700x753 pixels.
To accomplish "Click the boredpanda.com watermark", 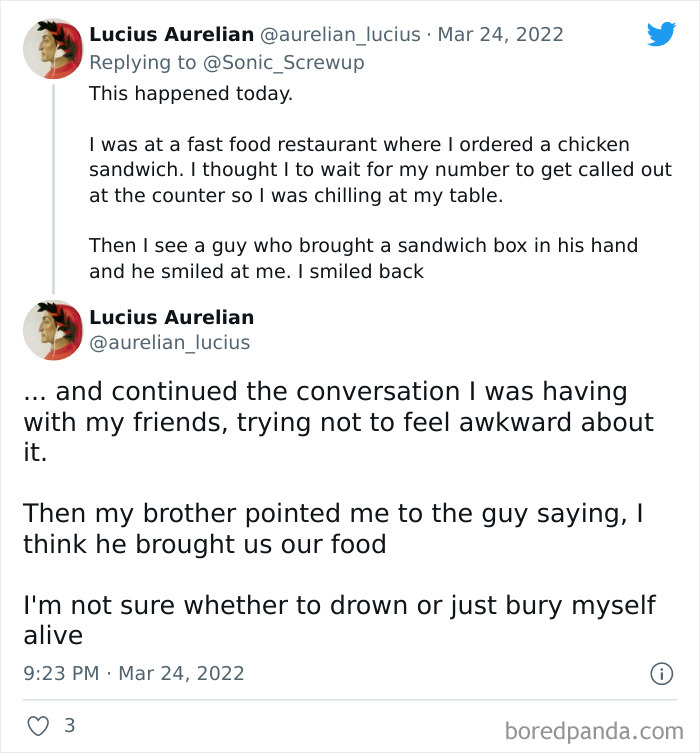I will click(594, 730).
